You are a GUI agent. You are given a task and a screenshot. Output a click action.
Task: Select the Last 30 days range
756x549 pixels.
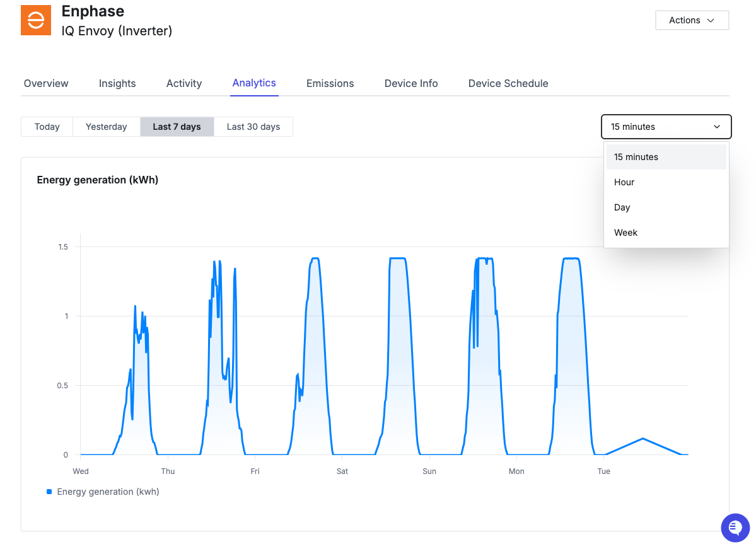tap(253, 127)
